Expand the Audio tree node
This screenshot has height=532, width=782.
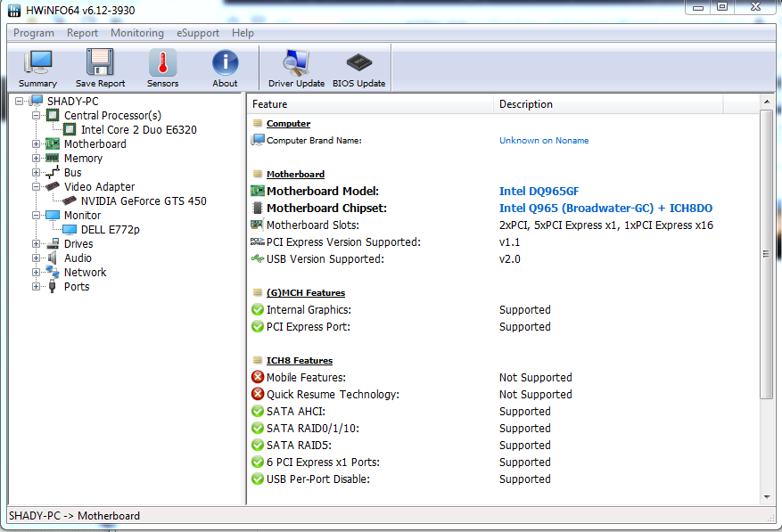click(36, 258)
